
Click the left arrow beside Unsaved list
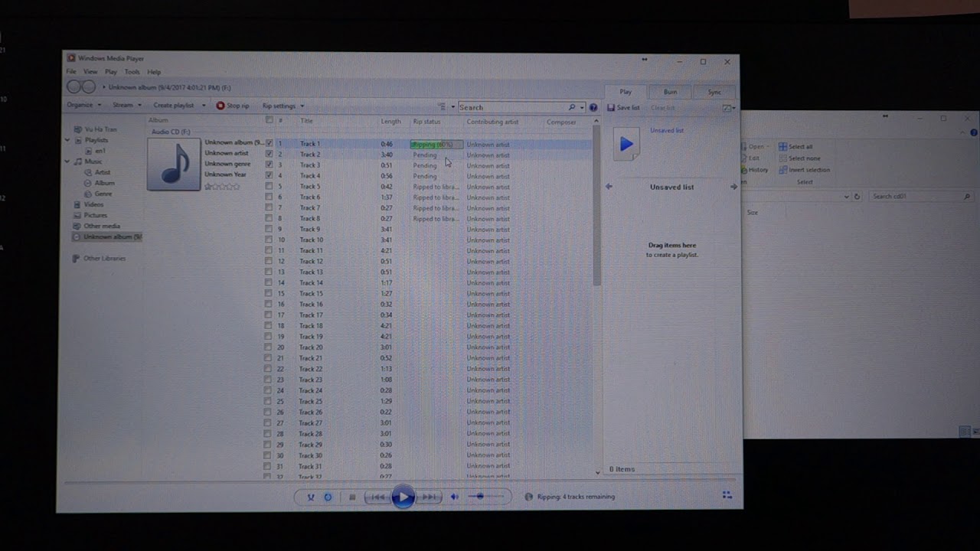point(609,187)
